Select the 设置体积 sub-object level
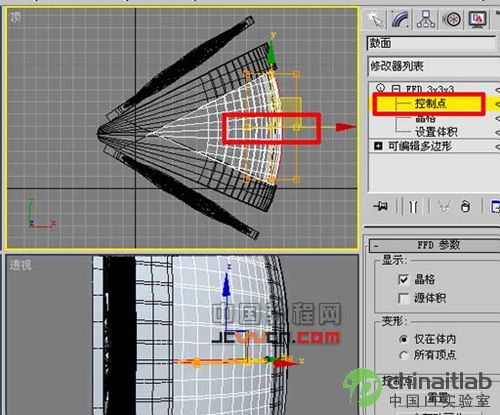This screenshot has width=500, height=415. pos(436,132)
